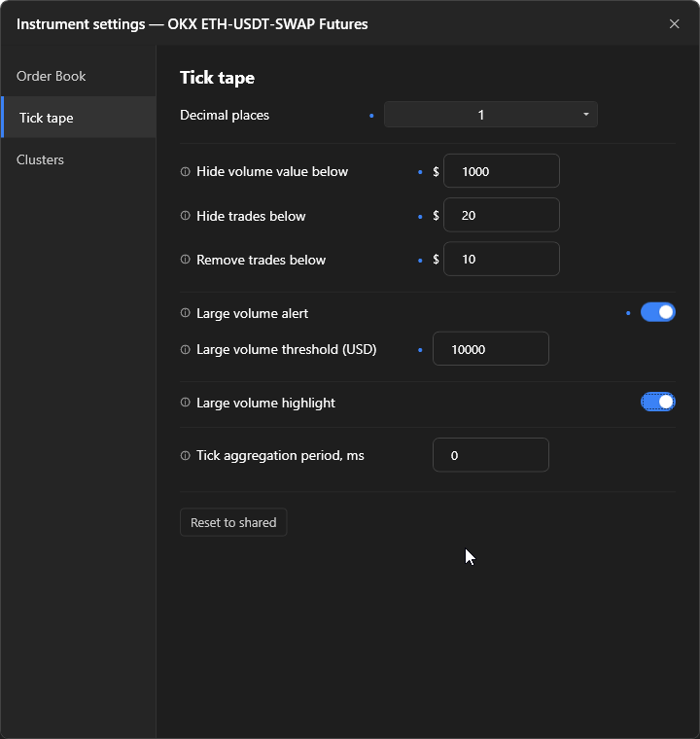Edit the Remove trades below field
Viewport: 700px width, 739px height.
click(502, 260)
